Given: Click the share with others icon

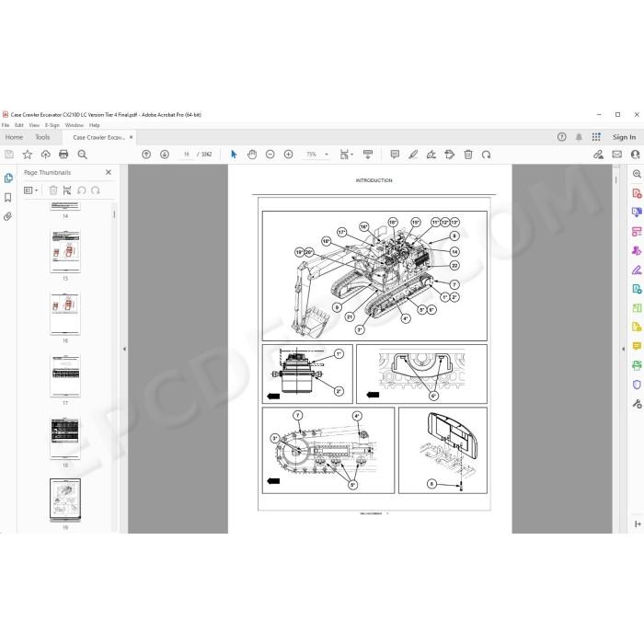Looking at the screenshot, I should (635, 155).
